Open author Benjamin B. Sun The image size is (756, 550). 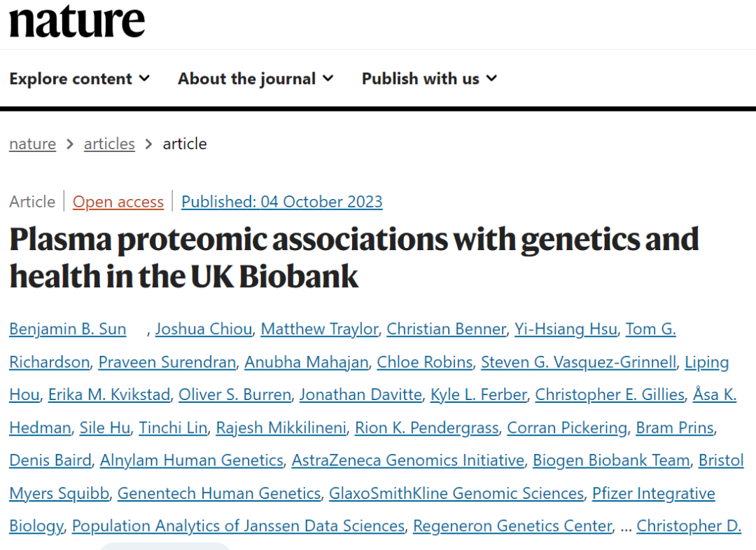click(68, 329)
